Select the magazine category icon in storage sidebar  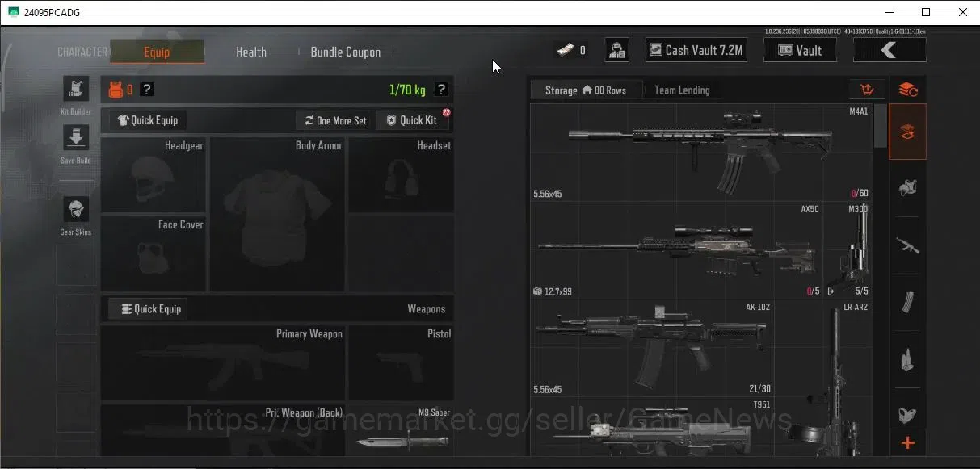[907, 304]
